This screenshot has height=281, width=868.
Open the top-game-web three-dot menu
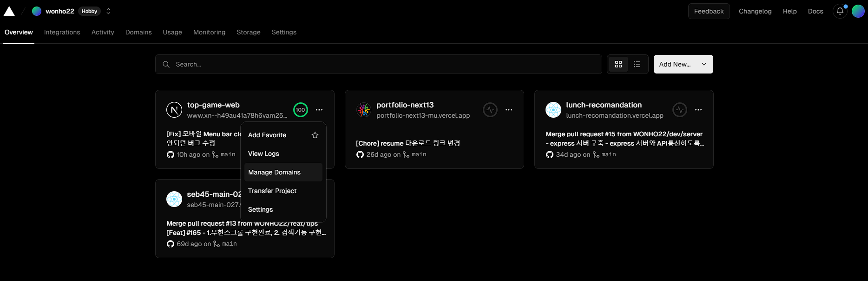319,110
